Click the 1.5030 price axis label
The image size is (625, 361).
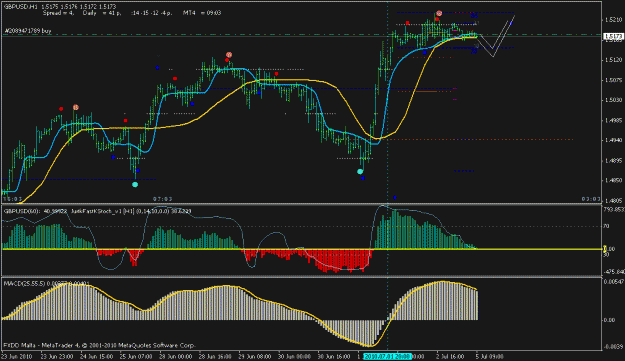point(613,100)
